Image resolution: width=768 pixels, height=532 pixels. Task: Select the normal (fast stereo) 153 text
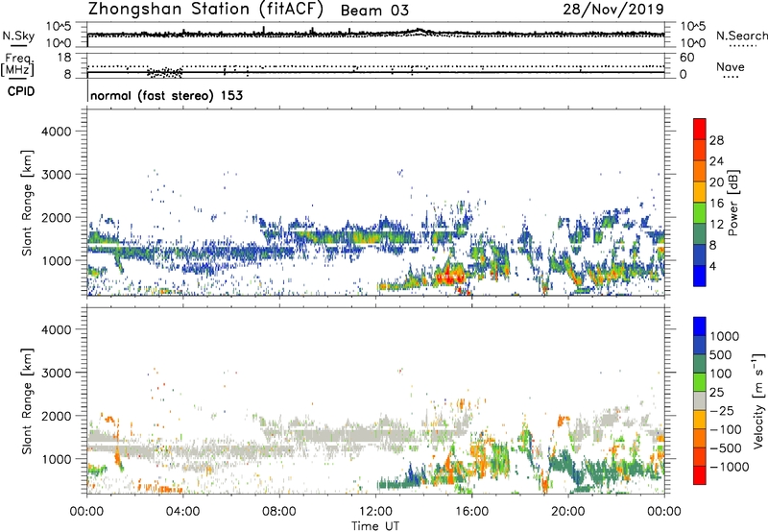(166, 95)
